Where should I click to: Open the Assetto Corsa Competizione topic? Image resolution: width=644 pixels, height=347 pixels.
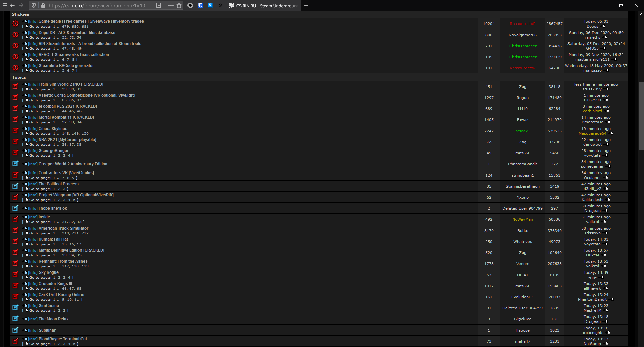87,95
